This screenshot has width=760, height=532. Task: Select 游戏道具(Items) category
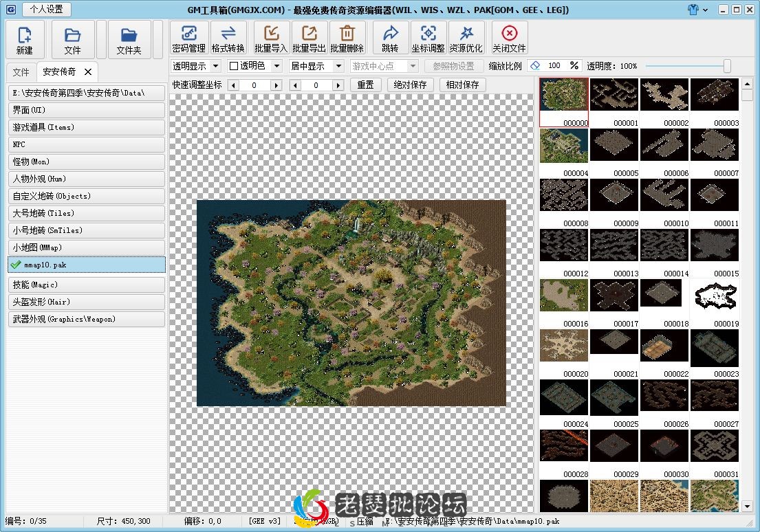[86, 127]
